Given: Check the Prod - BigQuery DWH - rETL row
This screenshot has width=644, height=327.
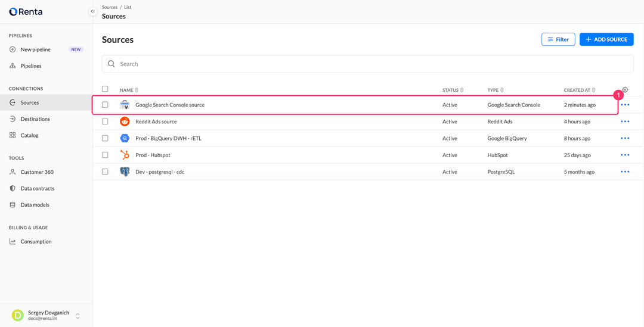Looking at the screenshot, I should tap(105, 139).
